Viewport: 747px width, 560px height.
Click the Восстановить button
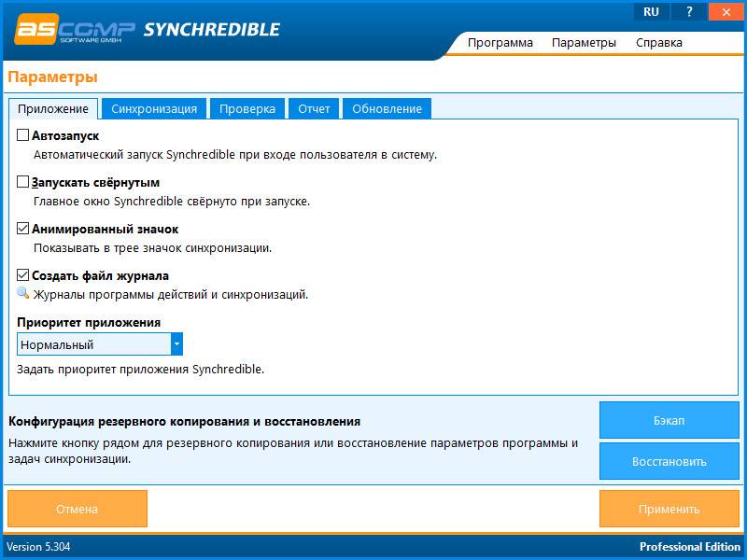click(x=669, y=461)
